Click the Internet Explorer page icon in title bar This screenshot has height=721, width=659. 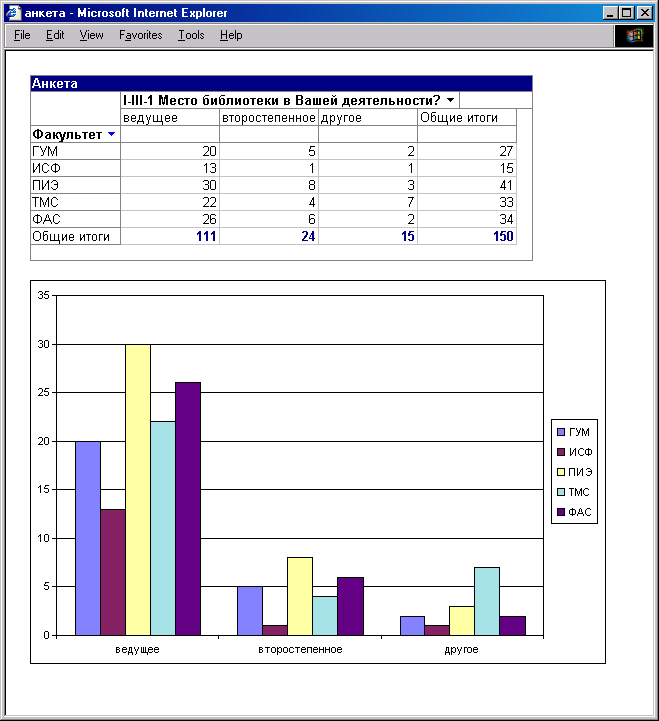(13, 12)
